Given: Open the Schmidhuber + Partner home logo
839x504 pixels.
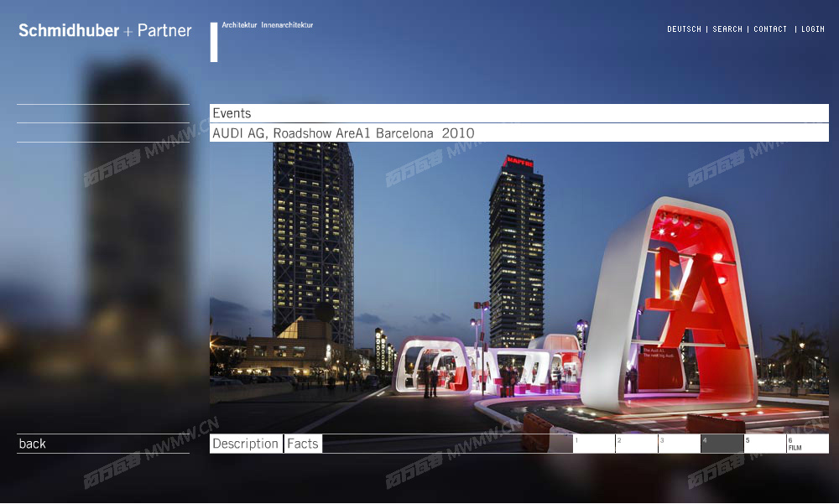Looking at the screenshot, I should 105,30.
